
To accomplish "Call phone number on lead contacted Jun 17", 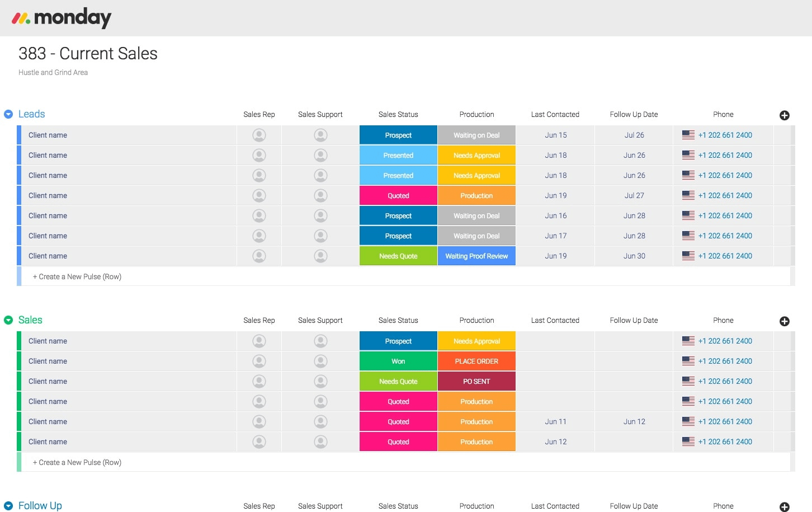I will [x=725, y=236].
